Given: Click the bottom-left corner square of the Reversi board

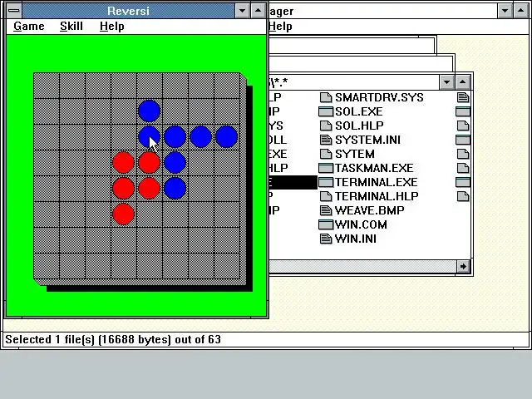Looking at the screenshot, I should (47, 266).
